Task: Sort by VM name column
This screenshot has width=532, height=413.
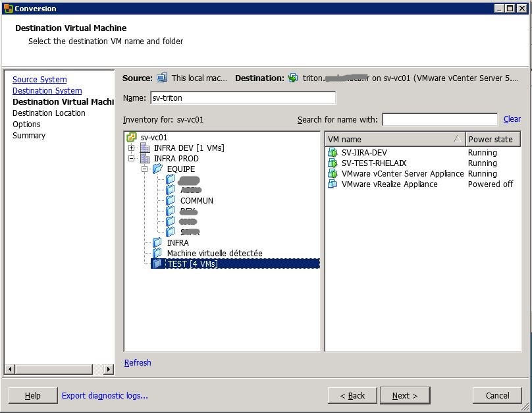Action: 395,139
